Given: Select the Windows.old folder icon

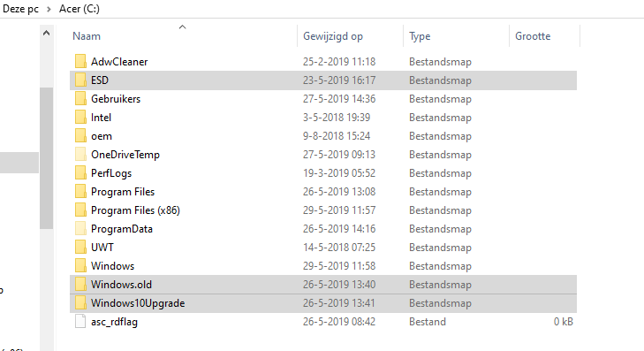Looking at the screenshot, I should click(80, 285).
